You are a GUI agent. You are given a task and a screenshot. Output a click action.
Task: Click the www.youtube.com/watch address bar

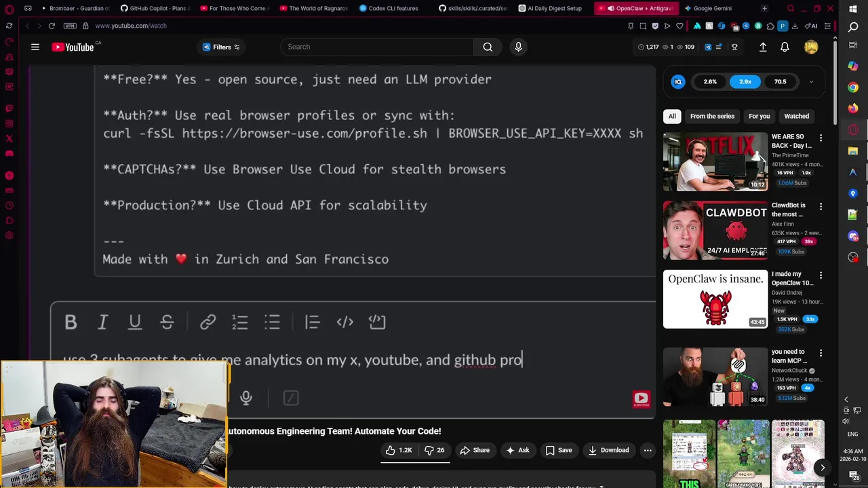130,26
